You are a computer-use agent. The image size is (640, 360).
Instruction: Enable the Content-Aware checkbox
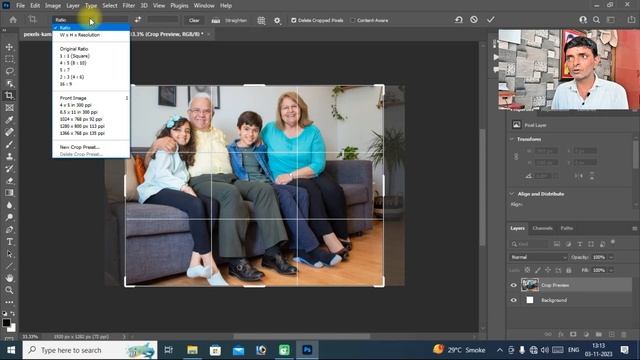click(353, 20)
